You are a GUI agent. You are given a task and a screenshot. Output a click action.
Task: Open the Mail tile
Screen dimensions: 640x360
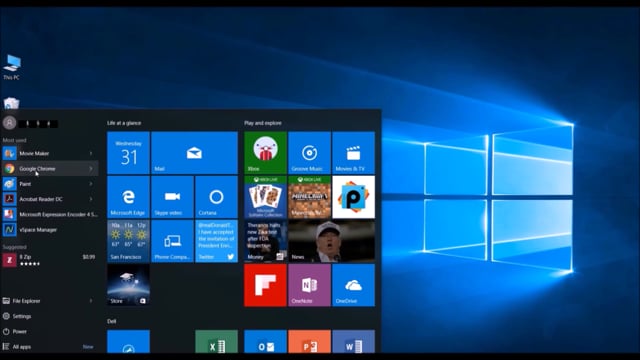pyautogui.click(x=194, y=153)
